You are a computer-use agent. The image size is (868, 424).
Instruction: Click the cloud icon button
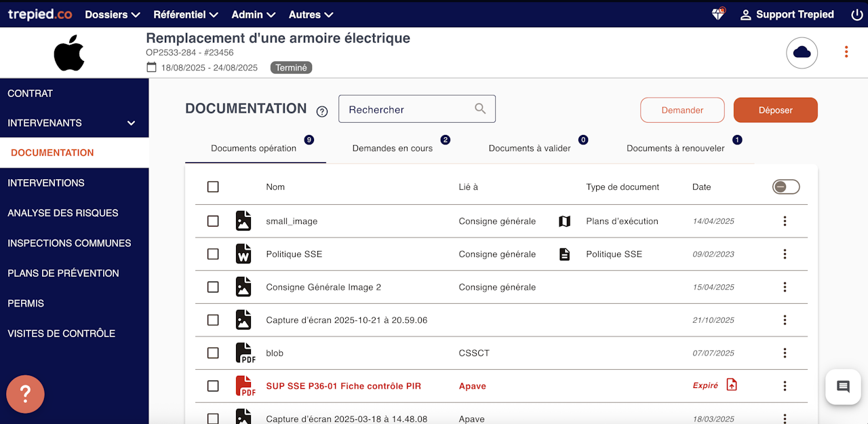click(x=802, y=52)
